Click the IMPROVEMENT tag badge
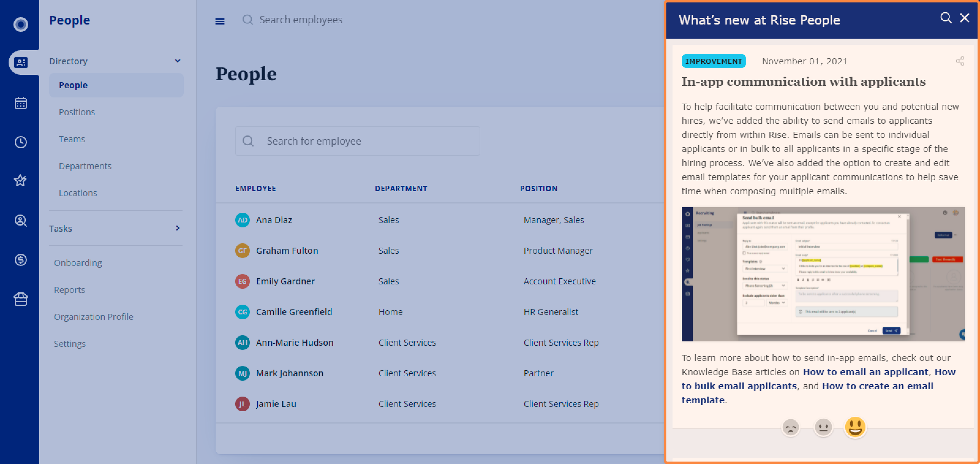This screenshot has height=464, width=980. click(713, 61)
